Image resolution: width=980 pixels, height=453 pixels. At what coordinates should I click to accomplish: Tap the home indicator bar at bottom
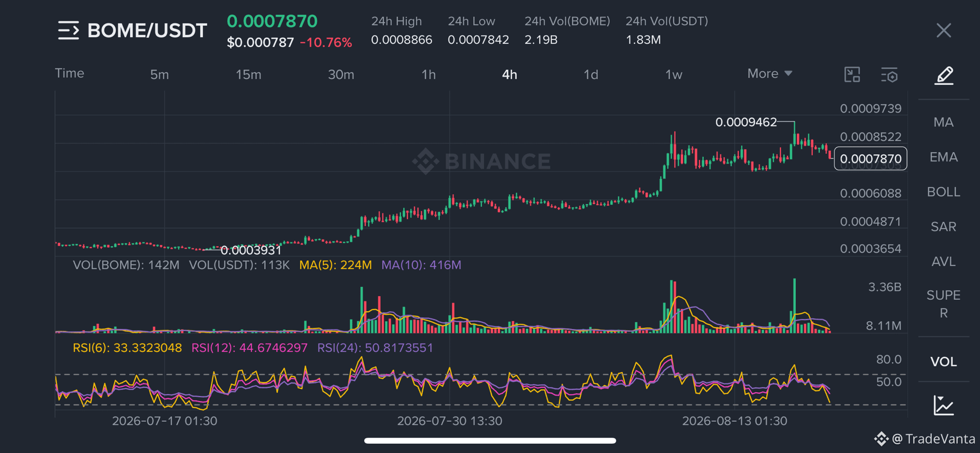tap(490, 440)
